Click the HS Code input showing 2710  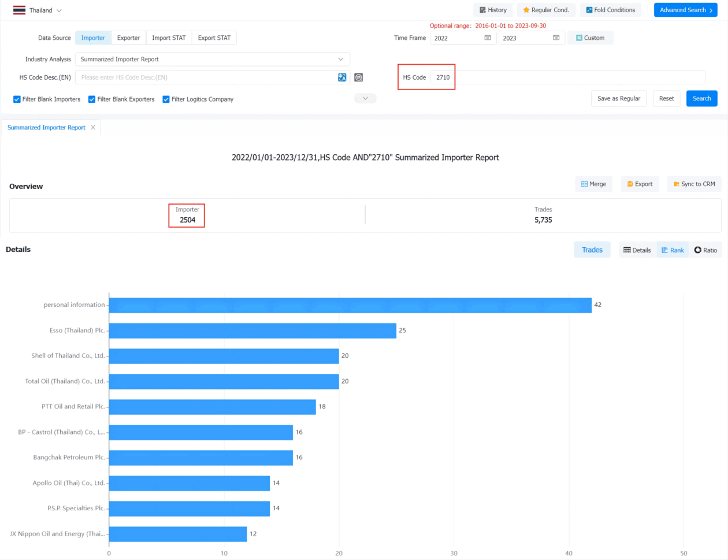pyautogui.click(x=567, y=77)
